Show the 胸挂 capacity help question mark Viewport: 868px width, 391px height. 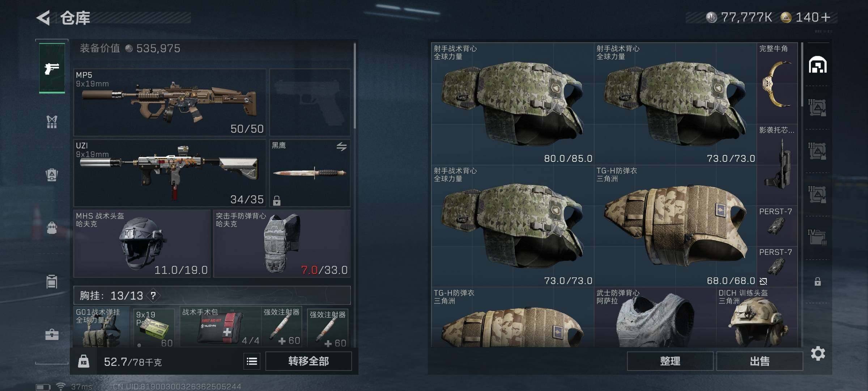153,296
